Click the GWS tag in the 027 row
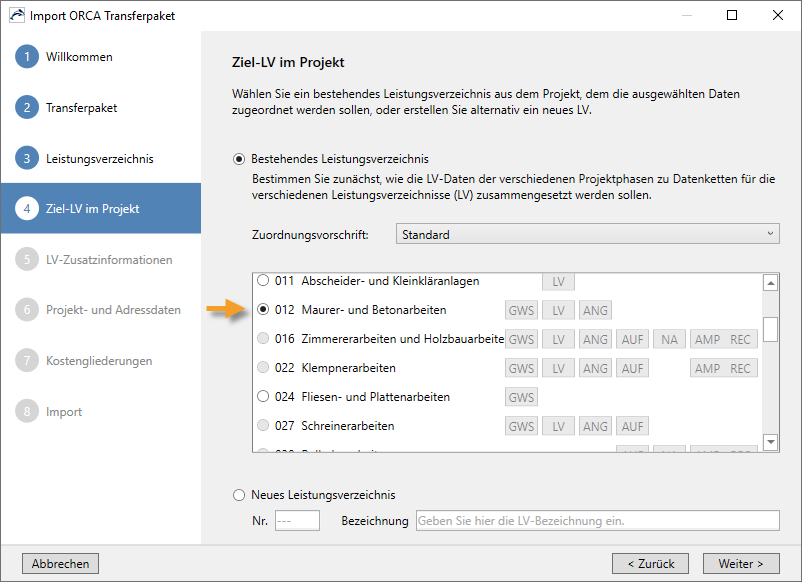 pos(521,427)
